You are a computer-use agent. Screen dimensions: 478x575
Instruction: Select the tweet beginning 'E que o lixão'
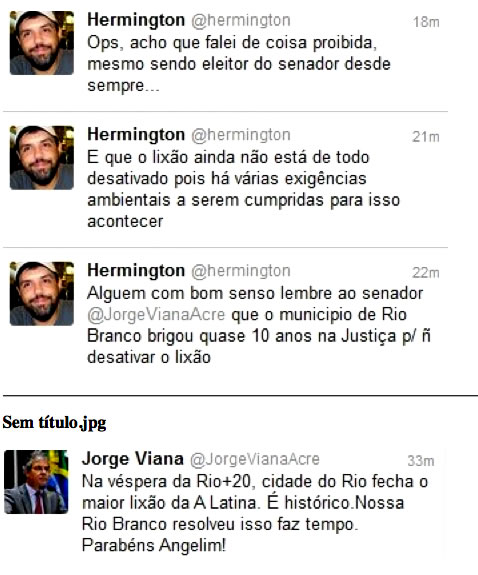[244, 189]
